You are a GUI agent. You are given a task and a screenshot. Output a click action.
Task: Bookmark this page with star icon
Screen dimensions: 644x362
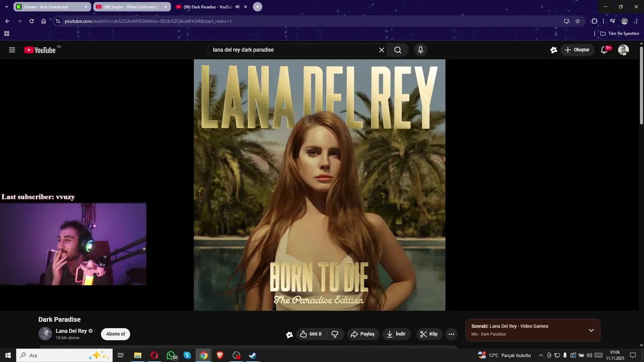[x=578, y=21]
